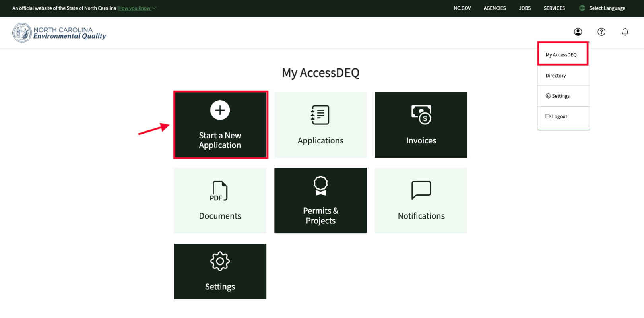
Task: Open the notifications bell icon
Action: pos(625,32)
